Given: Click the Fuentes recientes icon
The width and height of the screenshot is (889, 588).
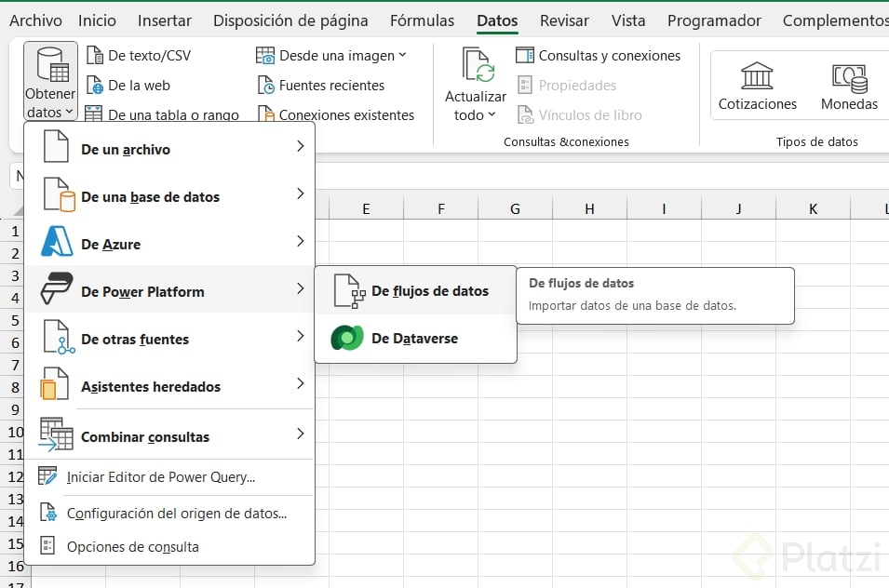Looking at the screenshot, I should point(265,86).
